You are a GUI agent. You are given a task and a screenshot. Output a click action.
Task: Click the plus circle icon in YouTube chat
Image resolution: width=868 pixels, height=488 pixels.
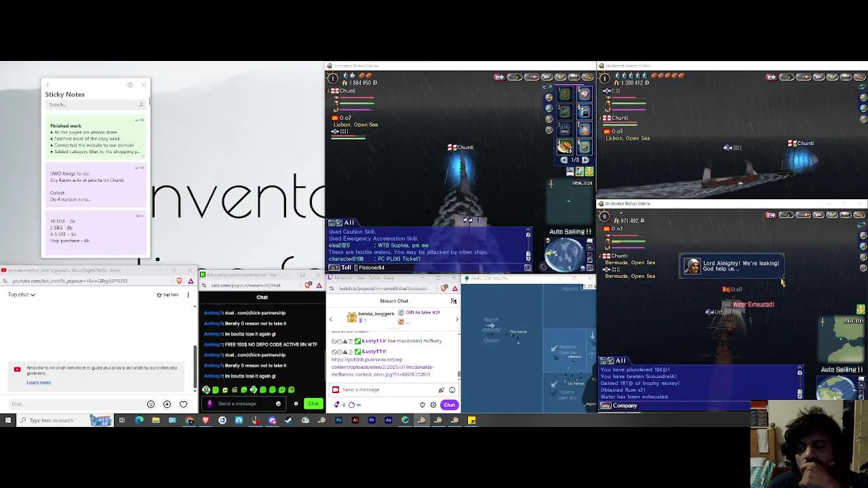pos(167,405)
